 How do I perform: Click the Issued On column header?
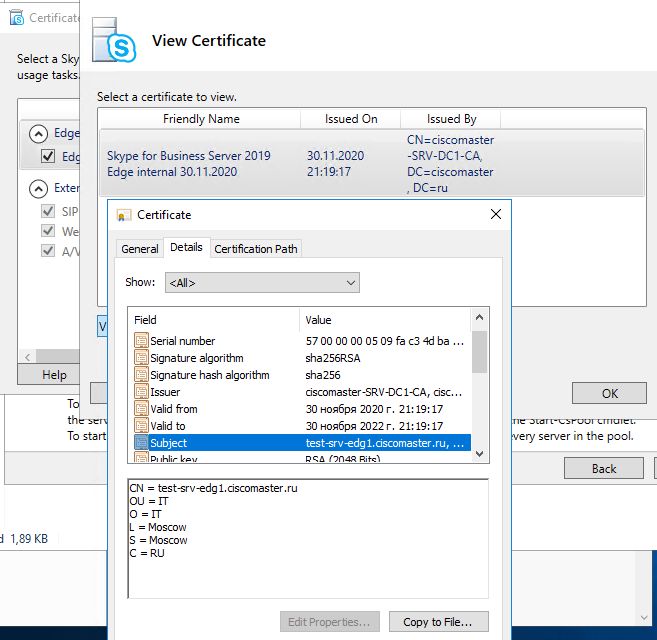click(351, 119)
